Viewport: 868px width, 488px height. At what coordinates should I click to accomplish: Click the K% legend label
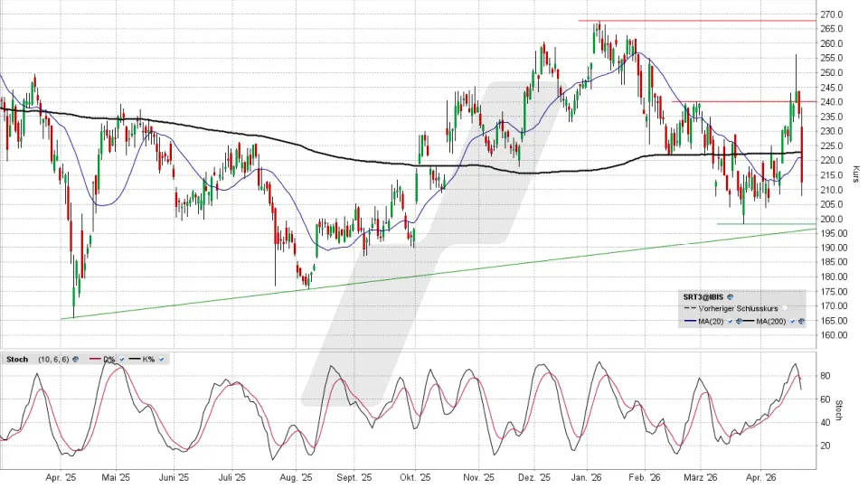click(x=148, y=360)
